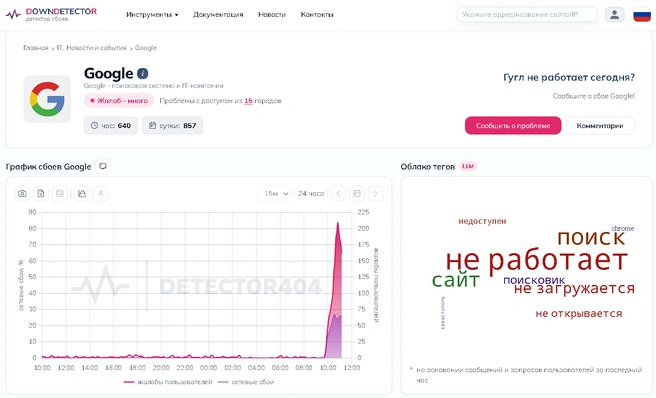Open the Комментарии button
Image resolution: width=656 pixels, height=398 pixels.
coord(600,126)
